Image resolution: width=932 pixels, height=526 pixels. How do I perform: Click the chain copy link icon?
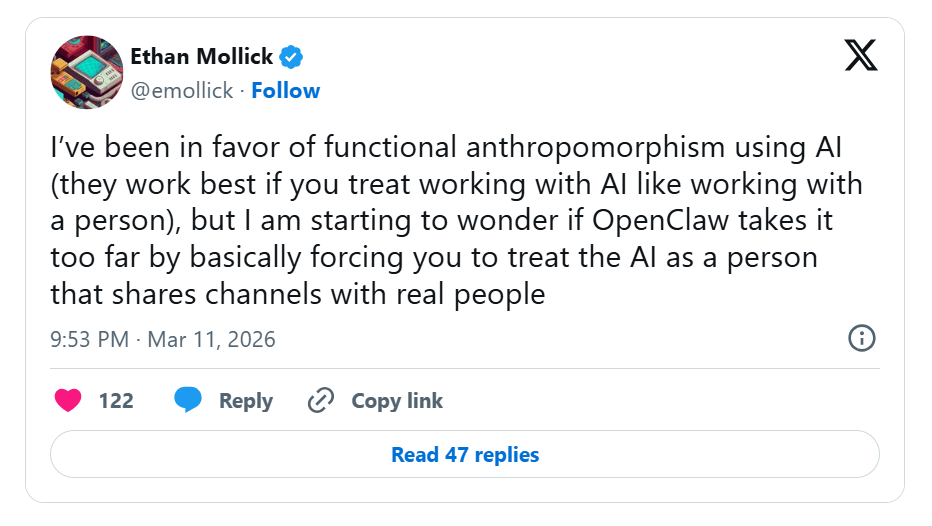[x=320, y=401]
